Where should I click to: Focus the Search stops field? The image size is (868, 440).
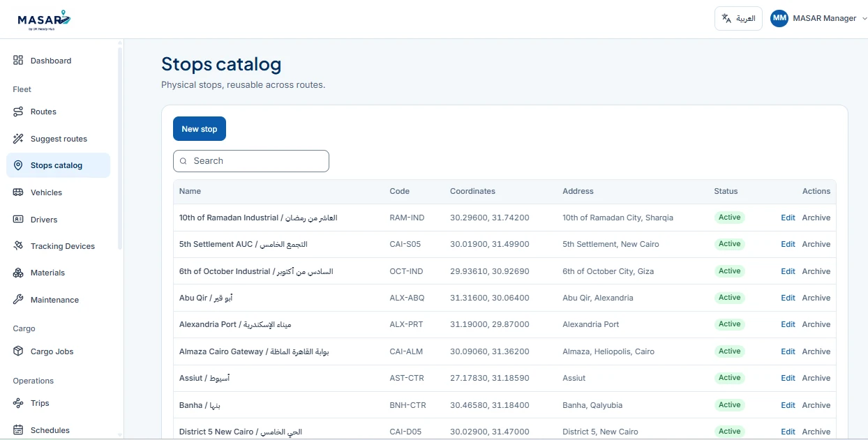tap(251, 161)
